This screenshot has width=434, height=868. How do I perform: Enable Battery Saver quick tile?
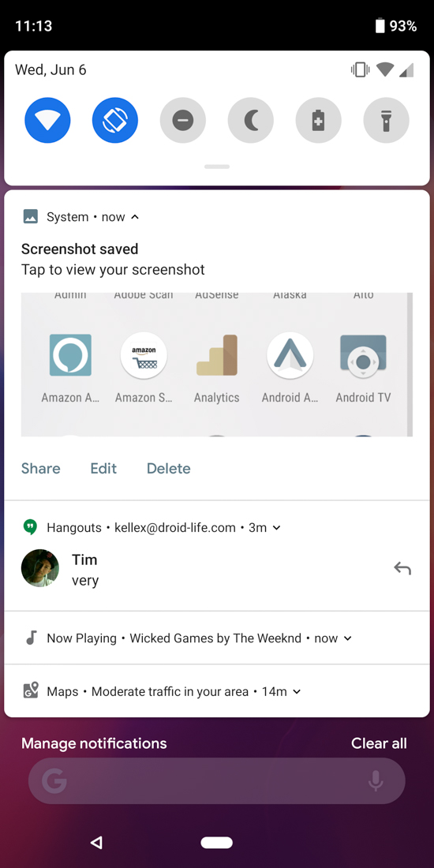(x=318, y=120)
